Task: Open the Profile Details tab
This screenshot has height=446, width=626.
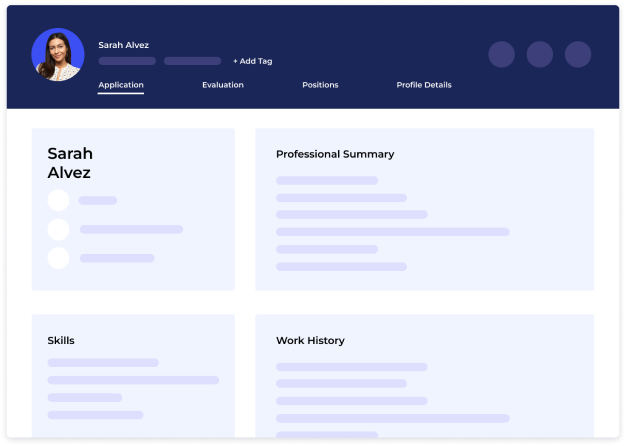Action: point(424,85)
